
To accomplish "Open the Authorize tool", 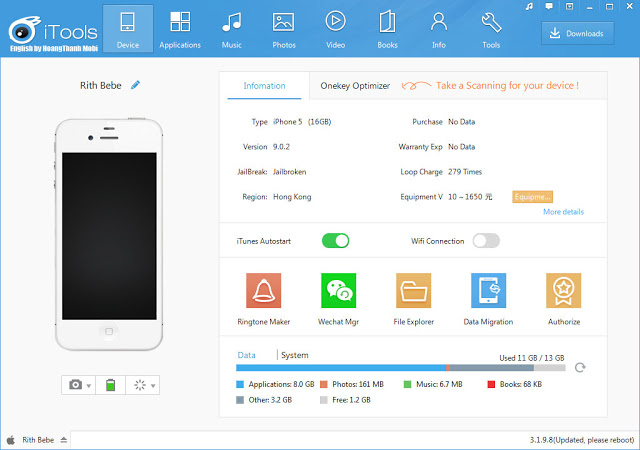I will (564, 299).
